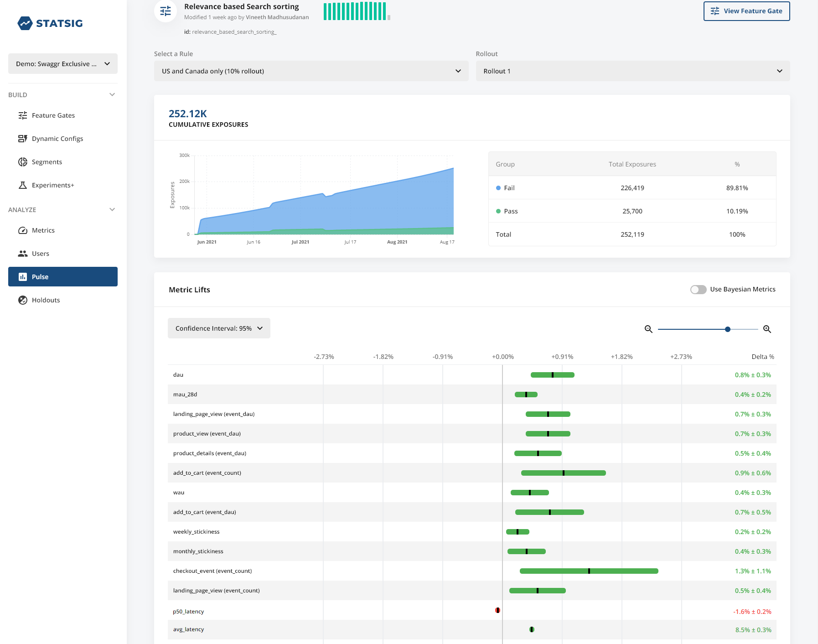
Task: Click the zoom in magnifier icon
Action: pyautogui.click(x=767, y=329)
